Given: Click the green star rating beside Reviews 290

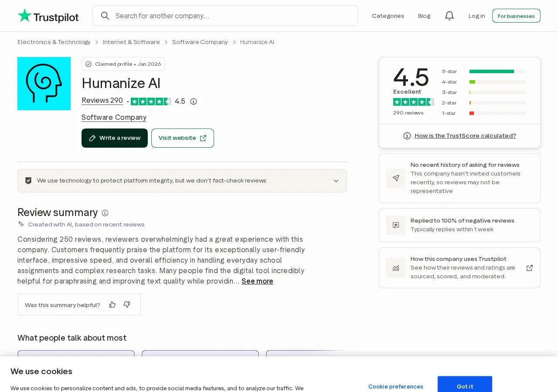Looking at the screenshot, I should coord(151,101).
